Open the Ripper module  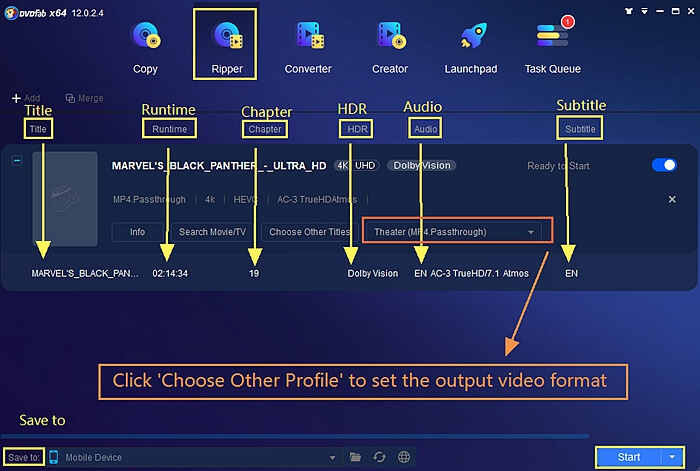227,47
